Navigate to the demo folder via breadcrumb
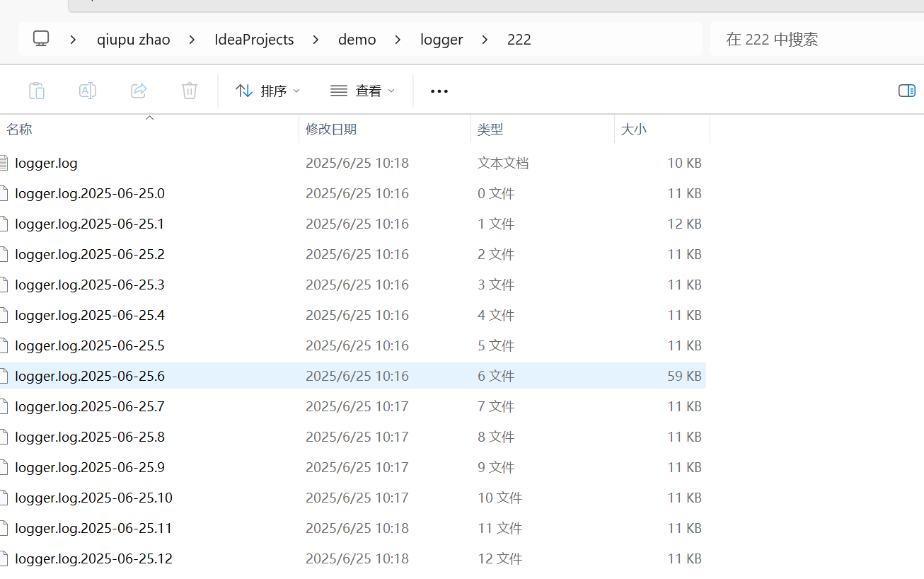This screenshot has height=579, width=924. tap(357, 39)
